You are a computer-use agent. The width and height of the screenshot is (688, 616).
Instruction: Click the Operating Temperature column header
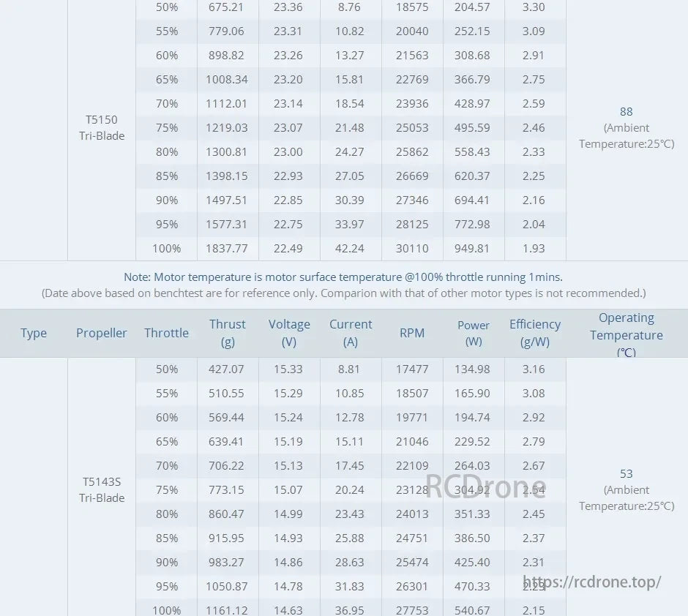[x=627, y=334]
